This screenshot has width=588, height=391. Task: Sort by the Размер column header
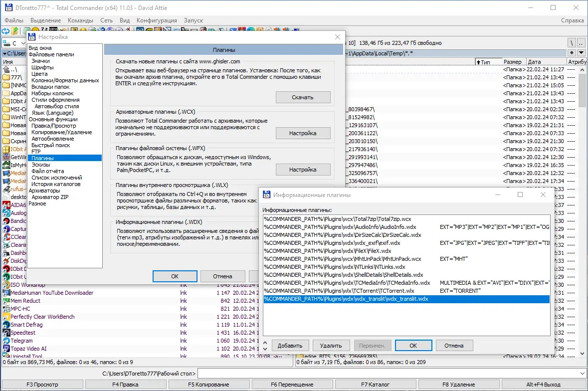pyautogui.click(x=513, y=62)
